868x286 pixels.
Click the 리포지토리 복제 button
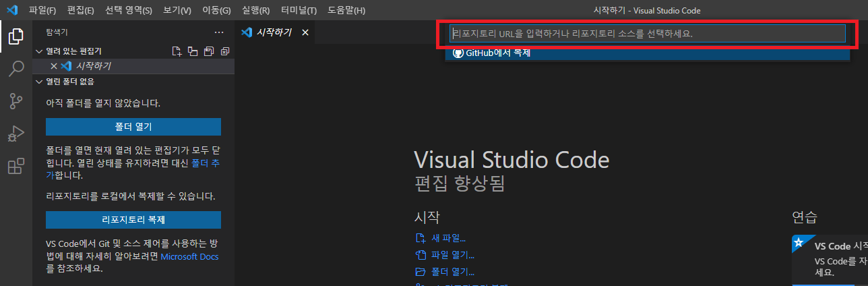click(x=133, y=220)
